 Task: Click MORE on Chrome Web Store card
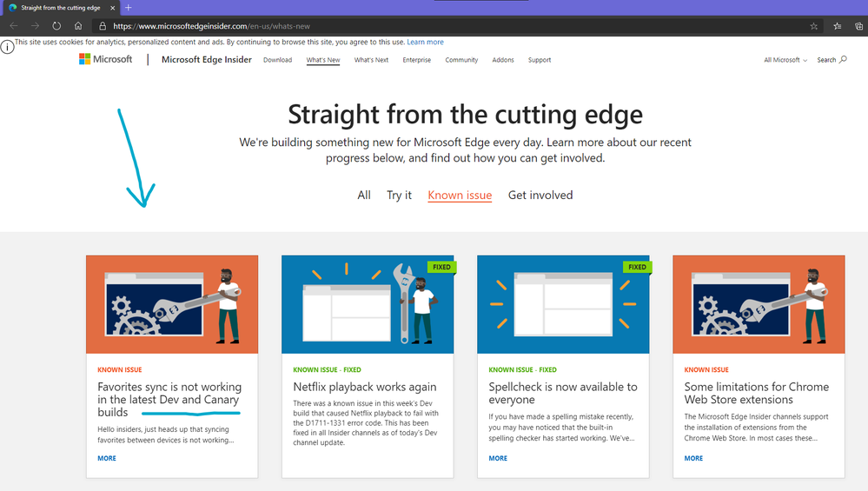[693, 458]
